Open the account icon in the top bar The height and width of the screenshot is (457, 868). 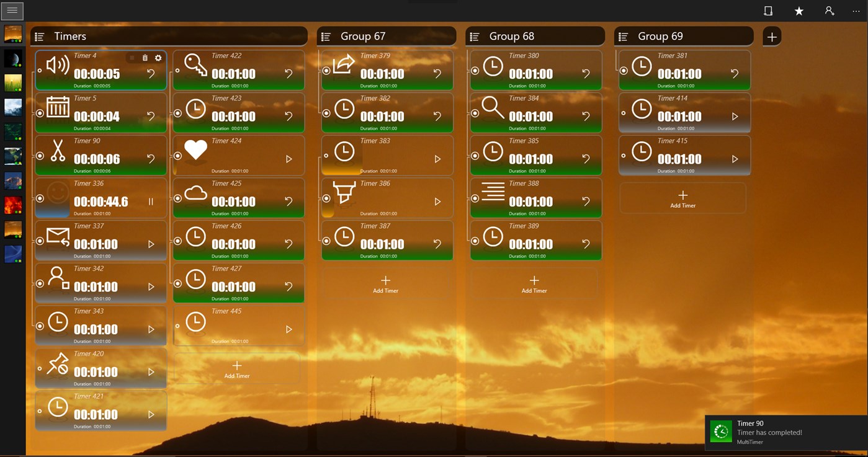point(830,11)
